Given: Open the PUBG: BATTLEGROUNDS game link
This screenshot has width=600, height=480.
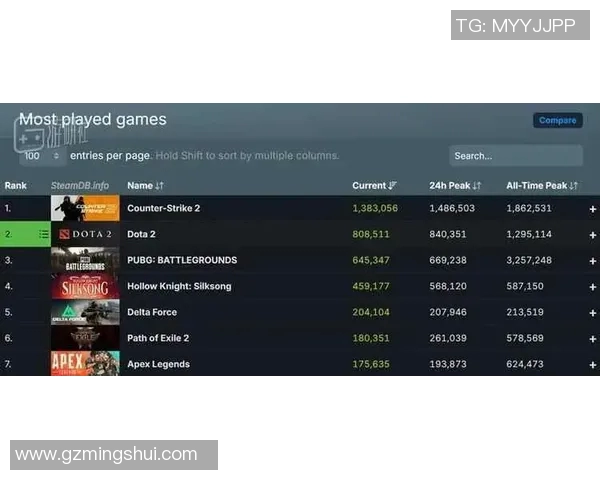Looking at the screenshot, I should point(182,260).
